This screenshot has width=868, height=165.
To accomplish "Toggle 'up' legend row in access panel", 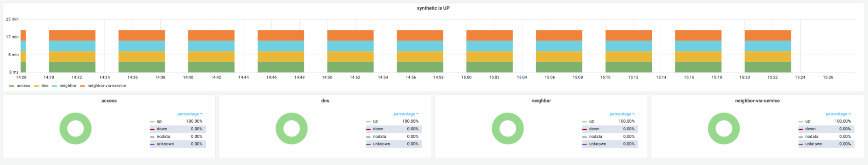I will pyautogui.click(x=178, y=121).
